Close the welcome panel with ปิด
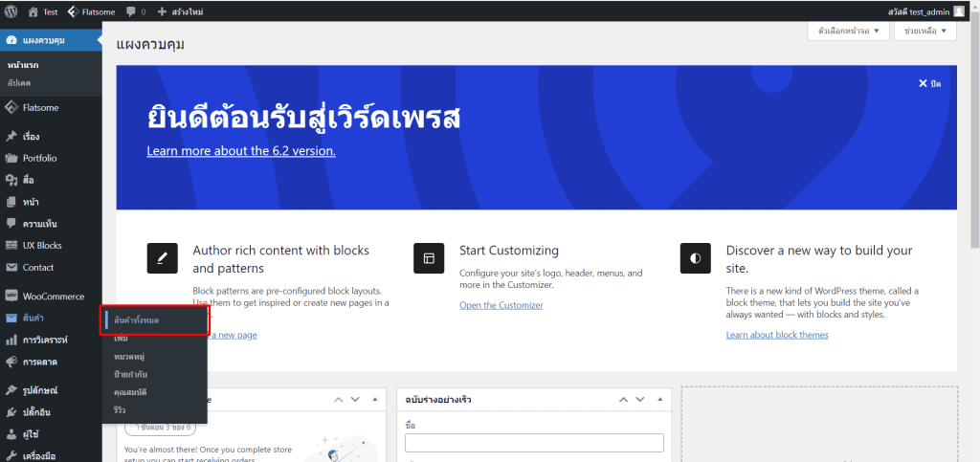 click(x=929, y=83)
